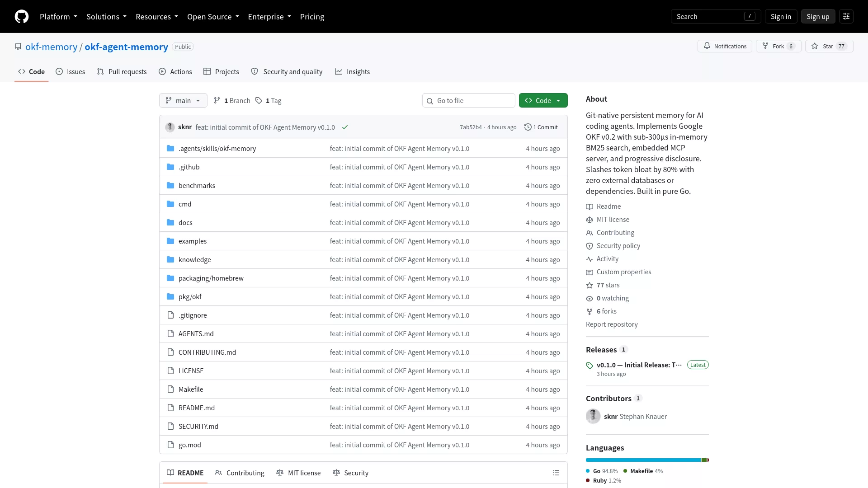The image size is (868, 488).
Task: Switch to the Projects tab
Action: pos(221,72)
